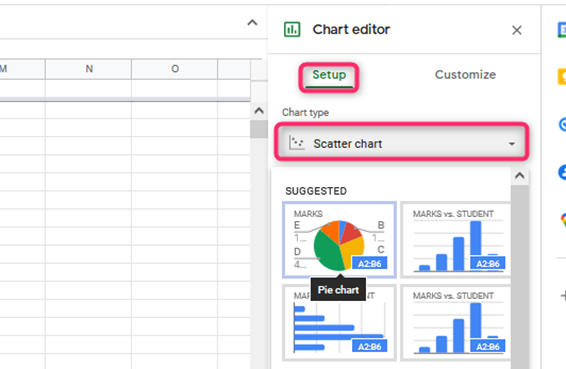Click the chart list scroll-up arrow
This screenshot has width=566, height=369.
519,176
